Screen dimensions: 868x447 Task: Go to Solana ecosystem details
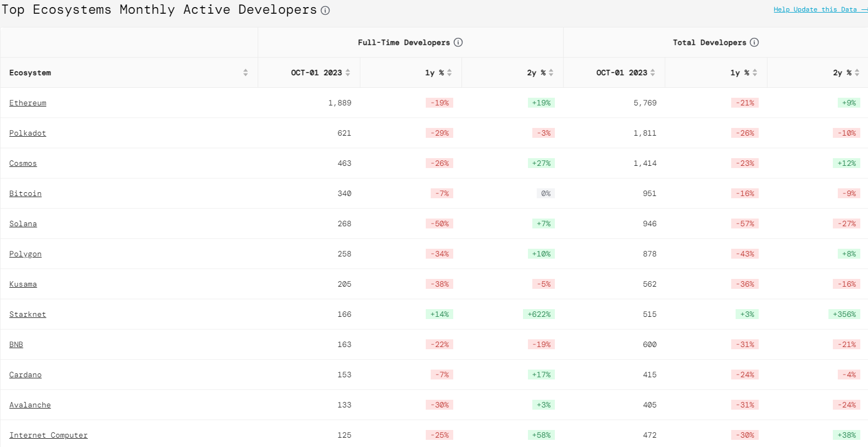[x=23, y=223]
